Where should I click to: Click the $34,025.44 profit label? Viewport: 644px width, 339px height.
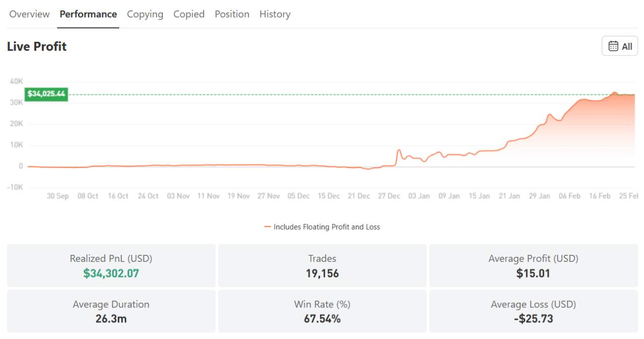tap(46, 94)
